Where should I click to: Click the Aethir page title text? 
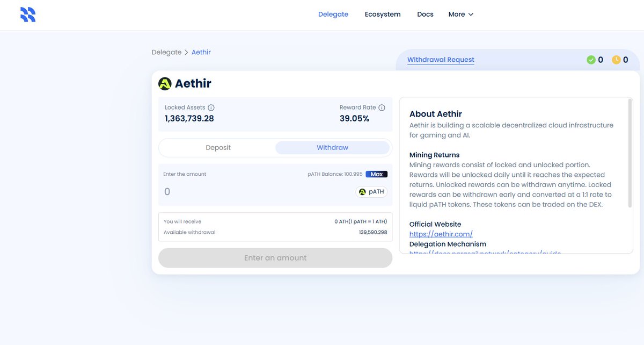[x=193, y=84]
